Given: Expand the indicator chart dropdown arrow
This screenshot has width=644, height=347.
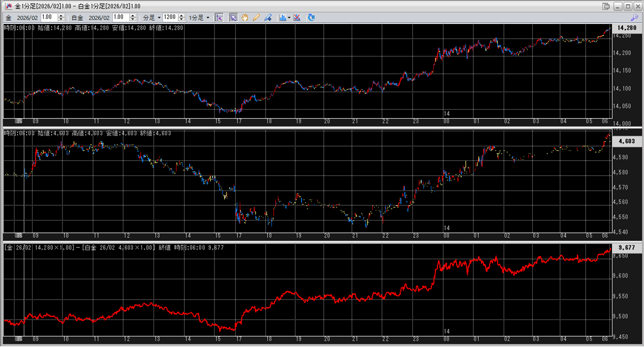Looking at the screenshot, I should [289, 18].
